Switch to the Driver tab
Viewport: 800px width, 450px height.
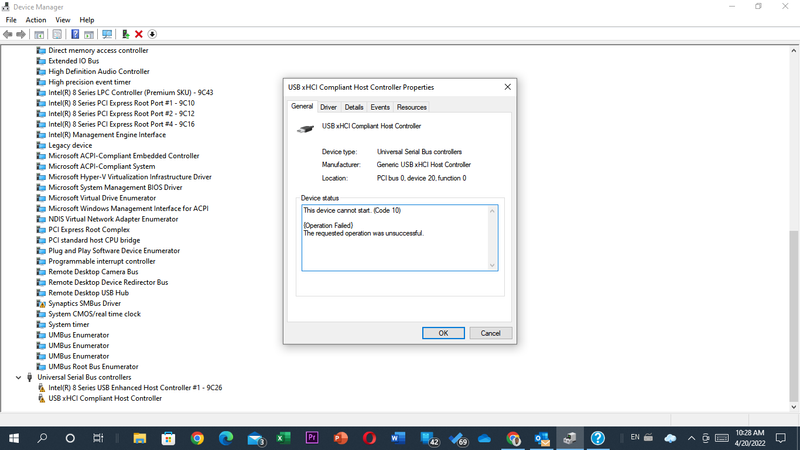pyautogui.click(x=328, y=107)
